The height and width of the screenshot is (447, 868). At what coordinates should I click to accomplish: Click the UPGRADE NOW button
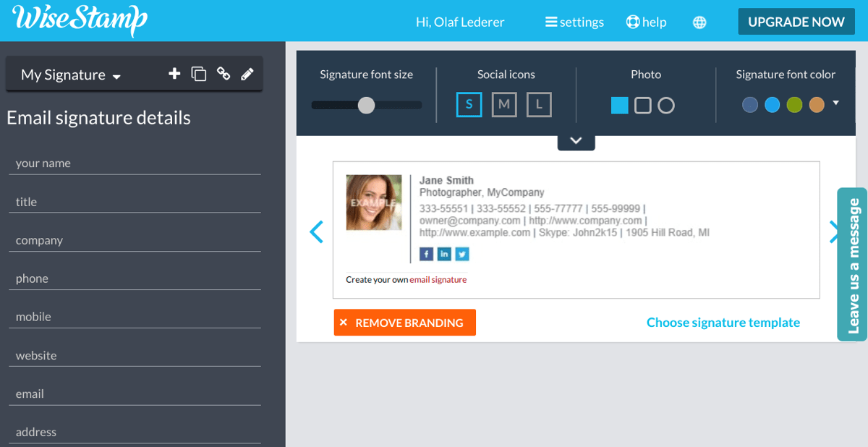(x=796, y=22)
